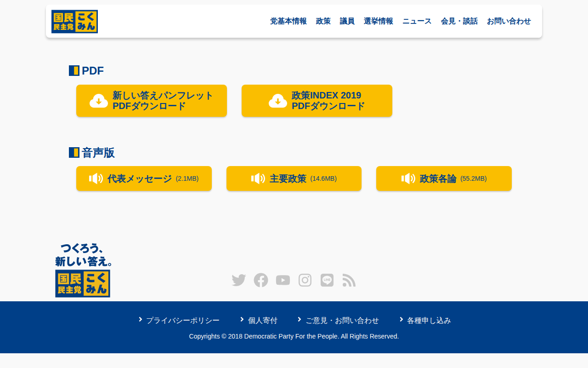Open お問い合わせ menu item

click(509, 21)
